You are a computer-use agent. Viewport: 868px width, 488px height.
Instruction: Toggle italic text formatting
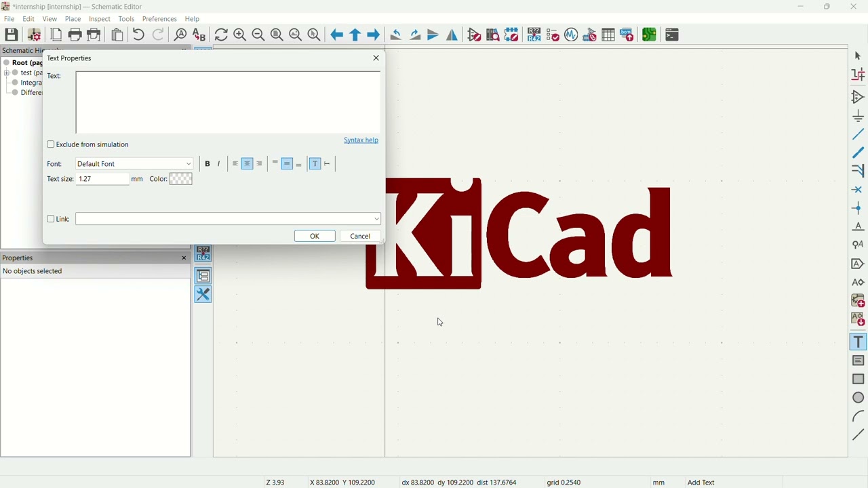pyautogui.click(x=220, y=164)
